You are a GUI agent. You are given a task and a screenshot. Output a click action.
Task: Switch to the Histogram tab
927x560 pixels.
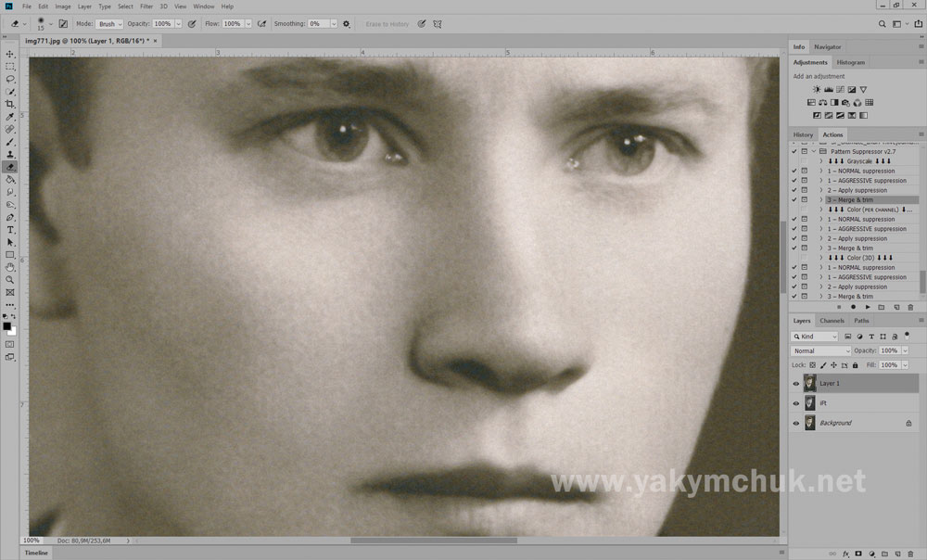(x=851, y=62)
